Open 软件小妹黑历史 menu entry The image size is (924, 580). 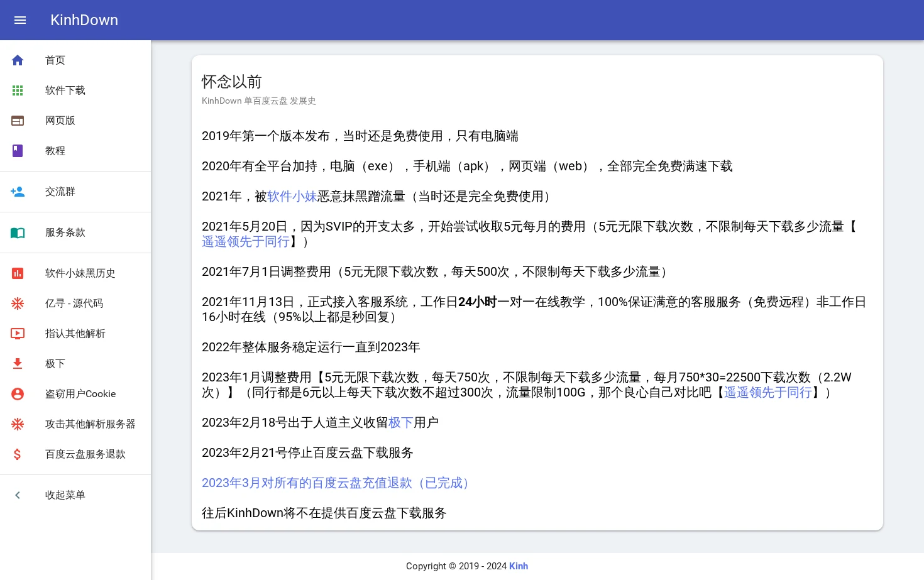click(75, 273)
